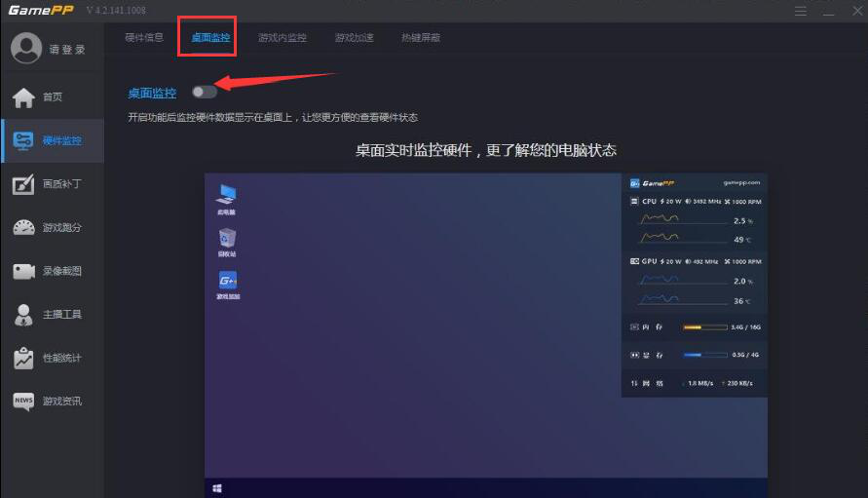868x498 pixels.
Task: Select the 硬件监控 sidebar icon
Action: pyautogui.click(x=23, y=140)
